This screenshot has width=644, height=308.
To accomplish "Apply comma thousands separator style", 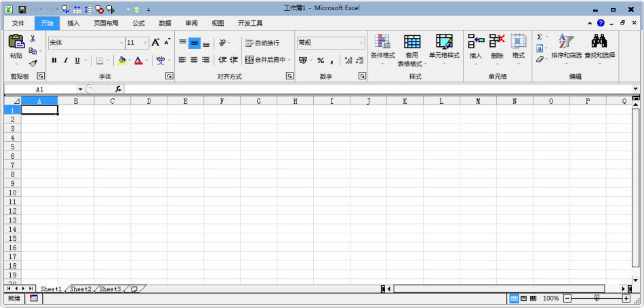I will tap(332, 61).
